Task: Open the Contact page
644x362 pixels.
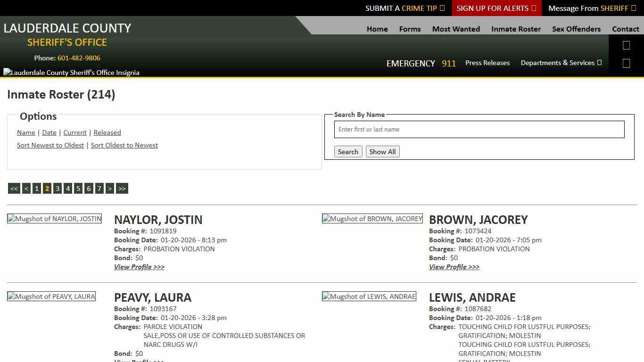Action: 626,29
